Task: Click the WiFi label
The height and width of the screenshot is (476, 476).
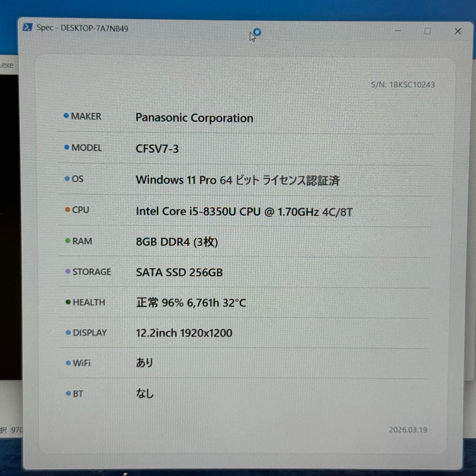Action: click(82, 363)
